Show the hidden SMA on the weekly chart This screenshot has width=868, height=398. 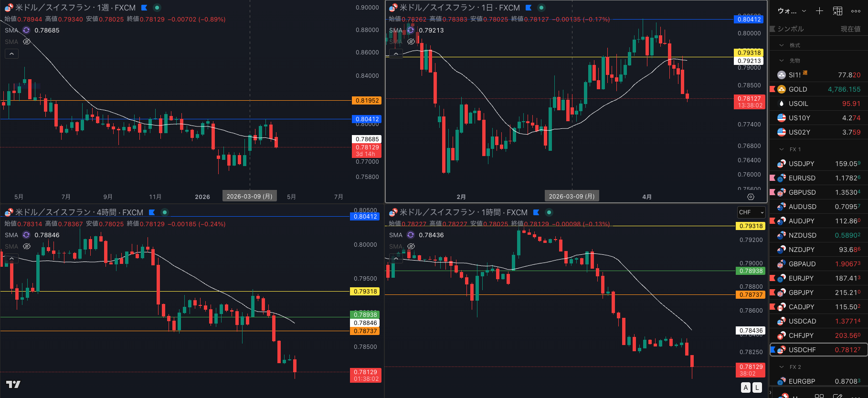click(27, 42)
